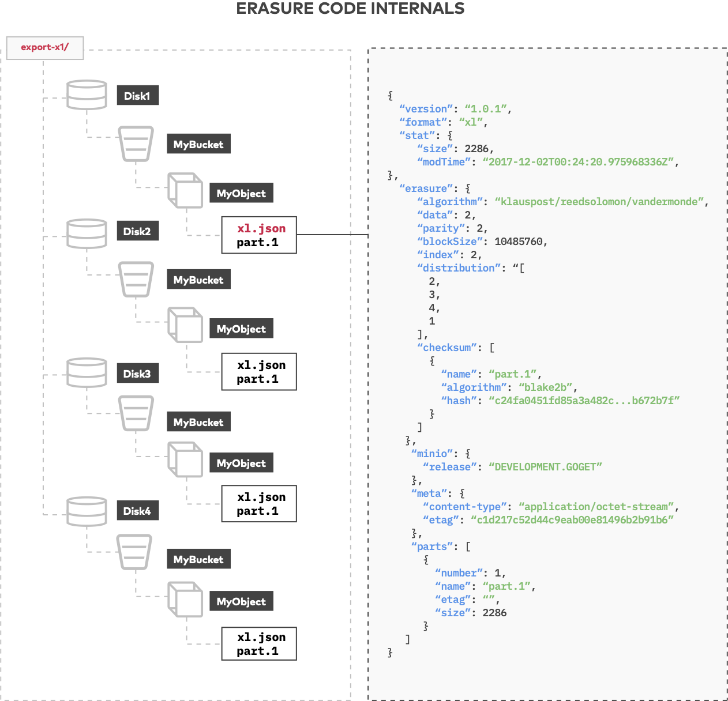Click the MyObject label under Disk3

point(241,462)
